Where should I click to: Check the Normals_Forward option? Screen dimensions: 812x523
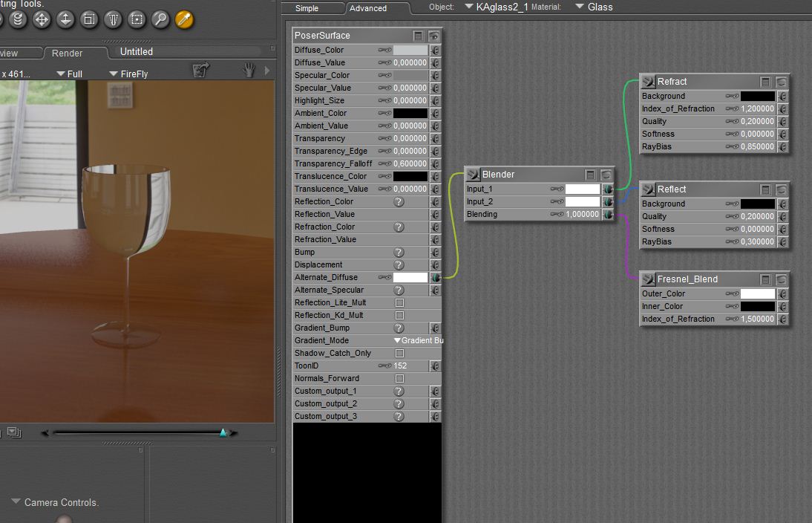(399, 379)
